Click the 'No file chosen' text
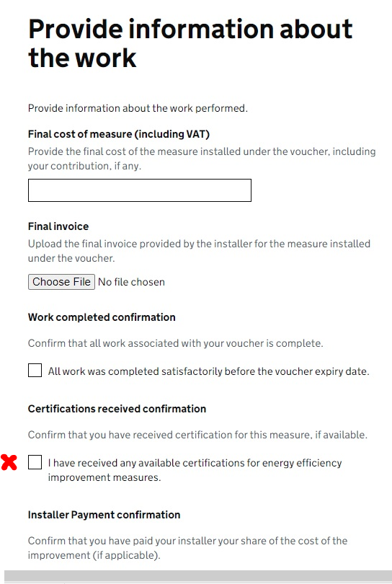 click(131, 282)
